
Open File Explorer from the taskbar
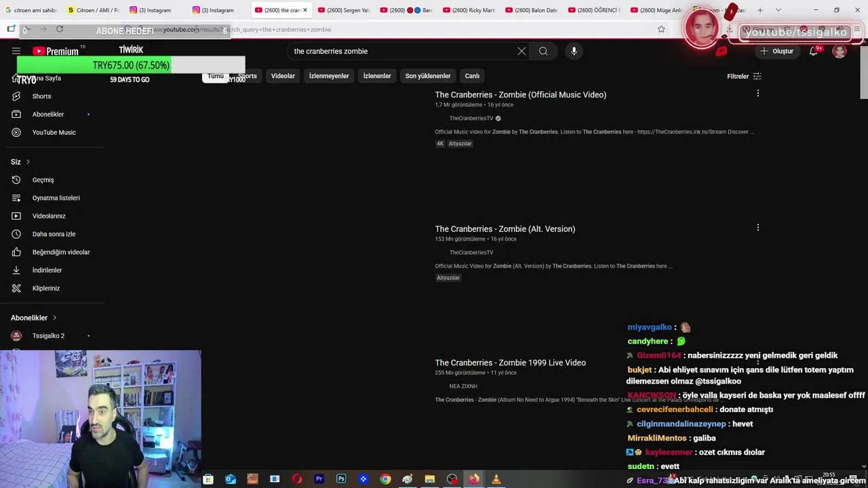(429, 479)
